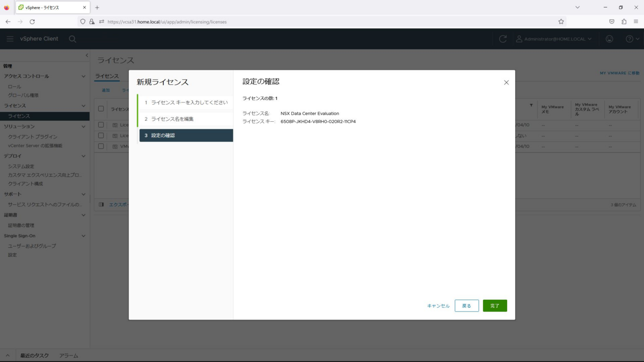
Task: Expand the bottom panel with the up arrow
Action: [x=8, y=356]
